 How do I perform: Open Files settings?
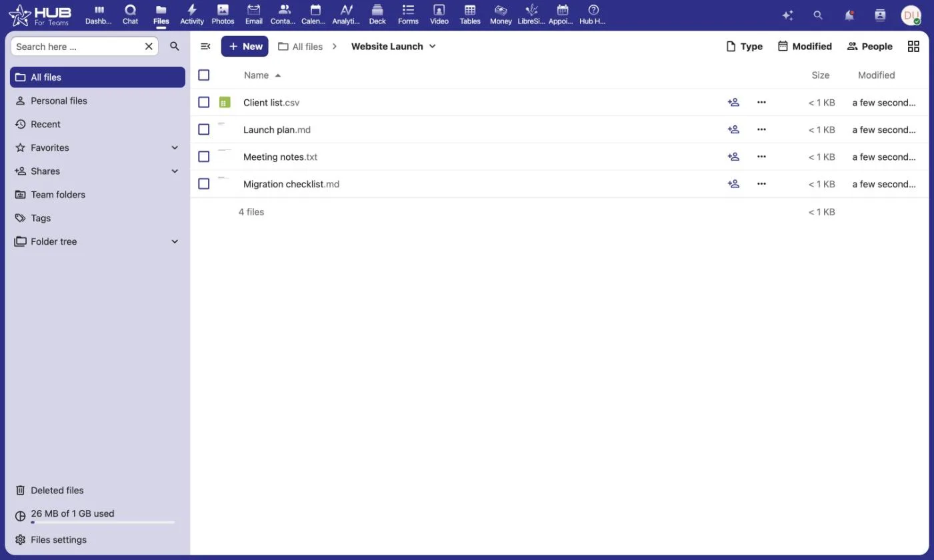[x=97, y=540]
